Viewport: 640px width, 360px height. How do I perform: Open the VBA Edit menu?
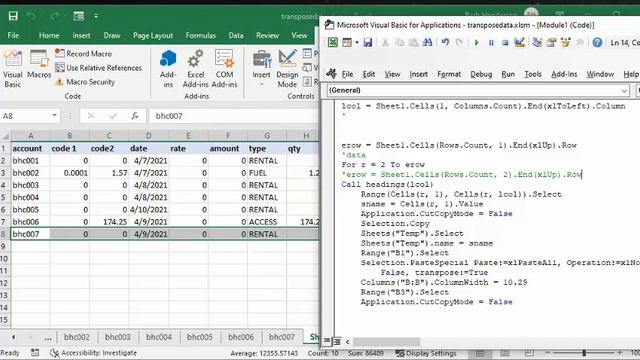(369, 74)
